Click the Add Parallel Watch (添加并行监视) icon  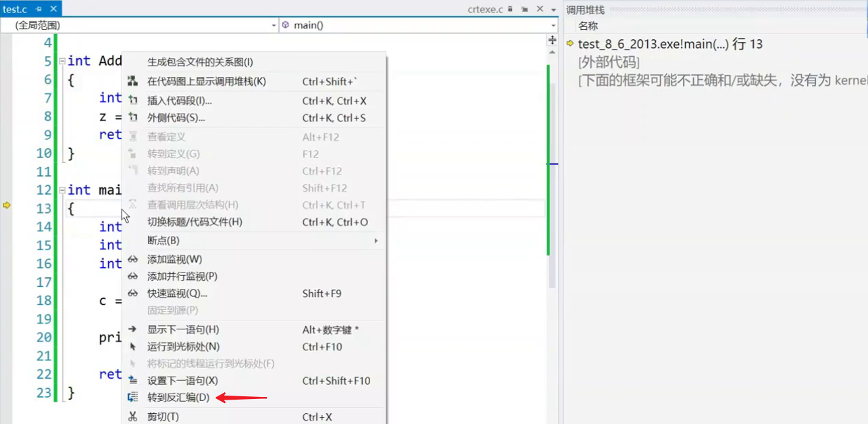[x=132, y=276]
